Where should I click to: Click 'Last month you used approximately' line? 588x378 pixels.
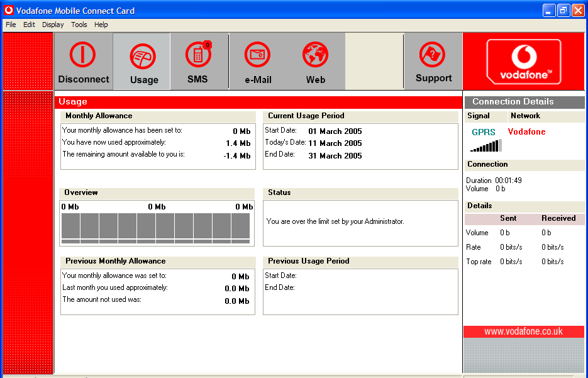click(114, 287)
